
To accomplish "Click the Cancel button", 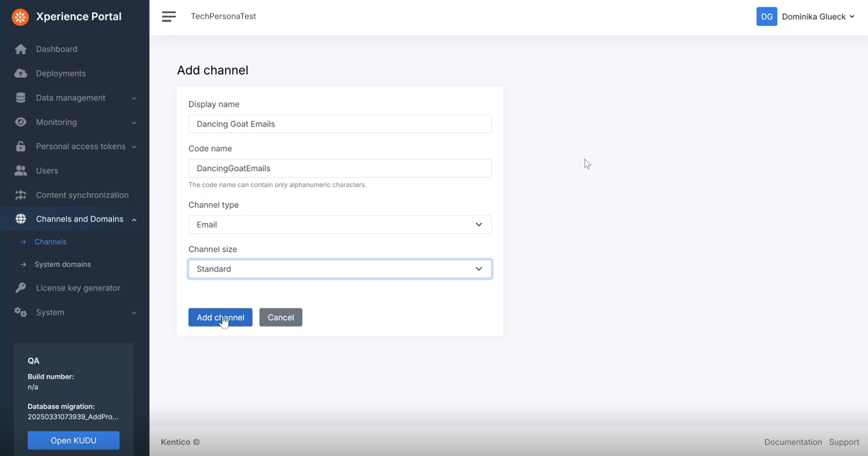I will tap(280, 317).
